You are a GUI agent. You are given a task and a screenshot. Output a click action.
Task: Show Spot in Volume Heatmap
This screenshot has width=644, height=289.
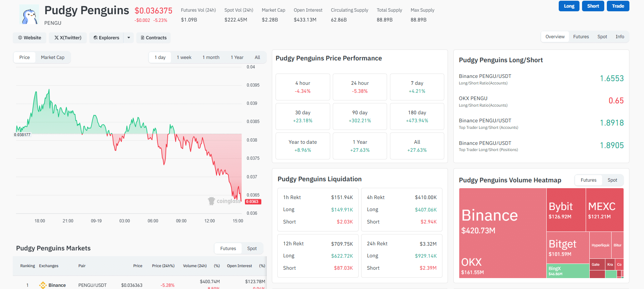(612, 180)
